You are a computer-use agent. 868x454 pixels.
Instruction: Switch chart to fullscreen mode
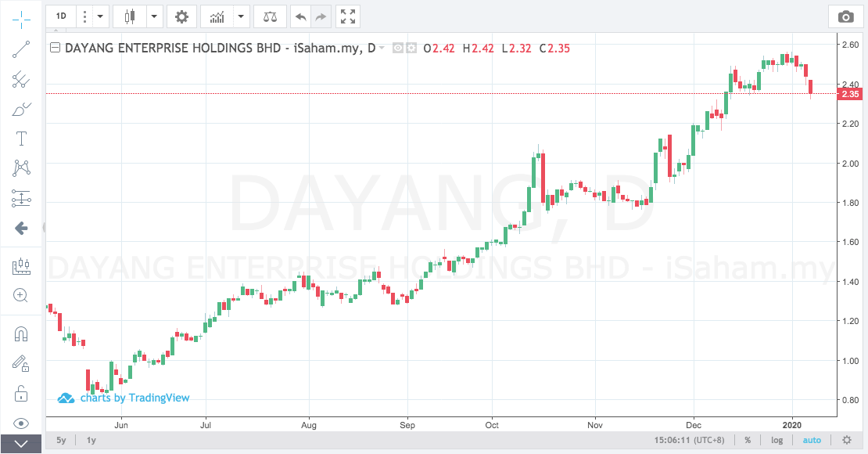(348, 16)
